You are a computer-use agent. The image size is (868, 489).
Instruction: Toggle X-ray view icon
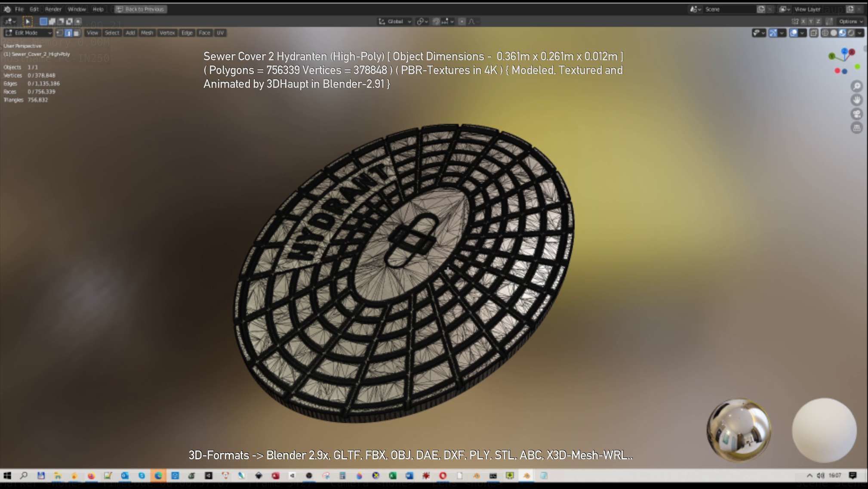coord(814,33)
